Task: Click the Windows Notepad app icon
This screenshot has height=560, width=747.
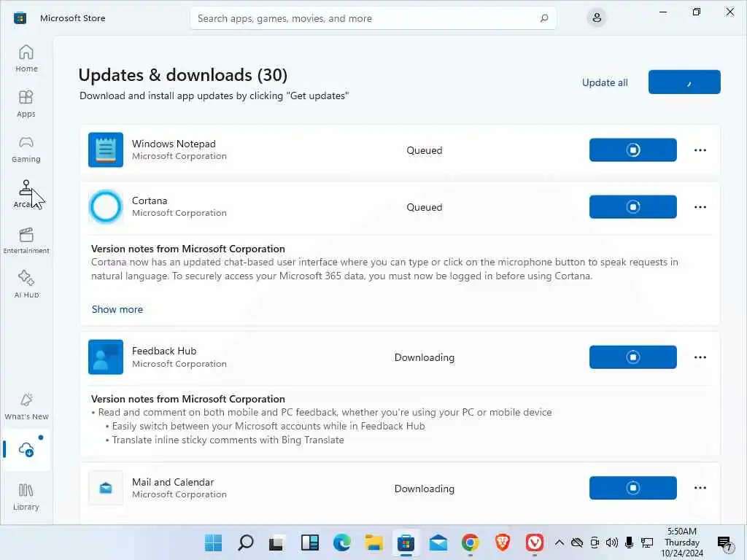Action: (x=106, y=149)
